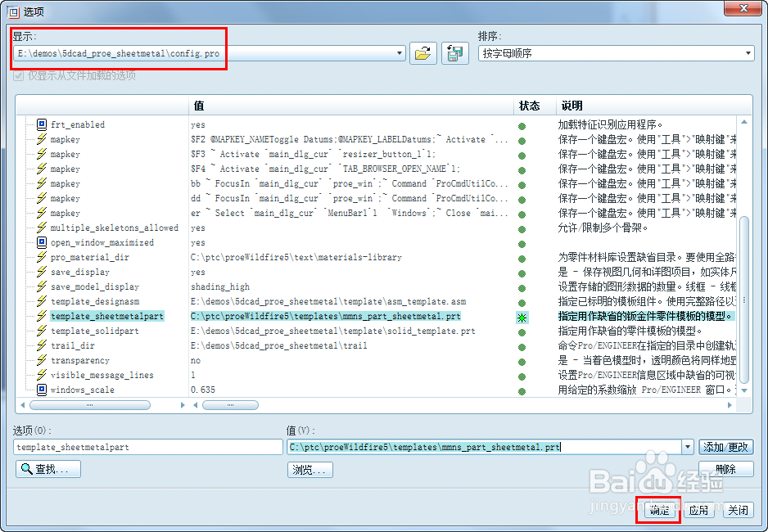Screen dimensions: 768x532
Task: Confirm with the 确定 button
Action: point(659,511)
